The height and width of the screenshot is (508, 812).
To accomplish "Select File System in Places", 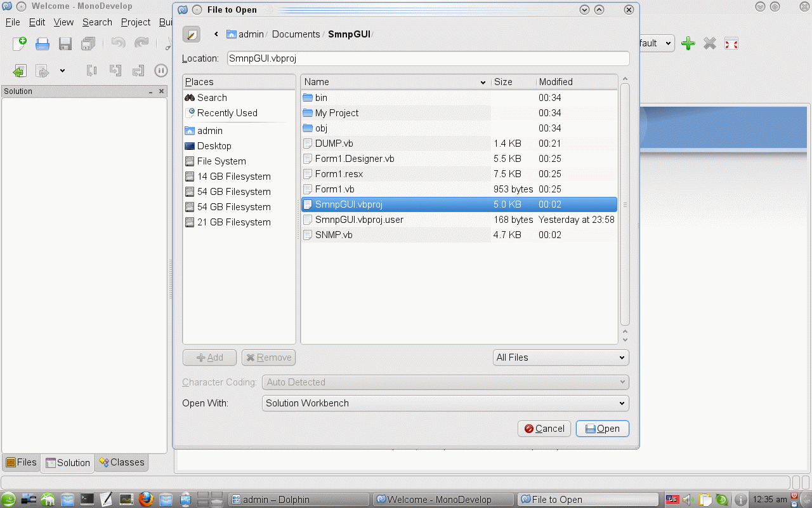I will click(239, 161).
